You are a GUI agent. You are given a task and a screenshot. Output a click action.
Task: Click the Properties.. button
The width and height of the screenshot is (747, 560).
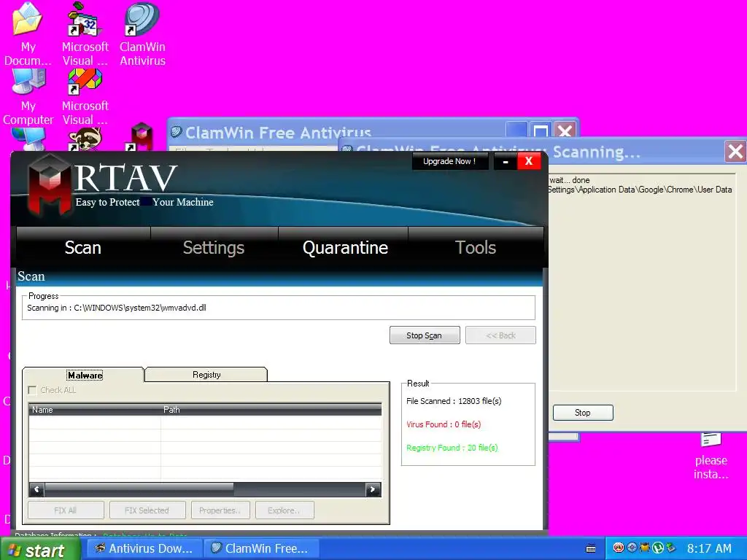[x=220, y=510]
